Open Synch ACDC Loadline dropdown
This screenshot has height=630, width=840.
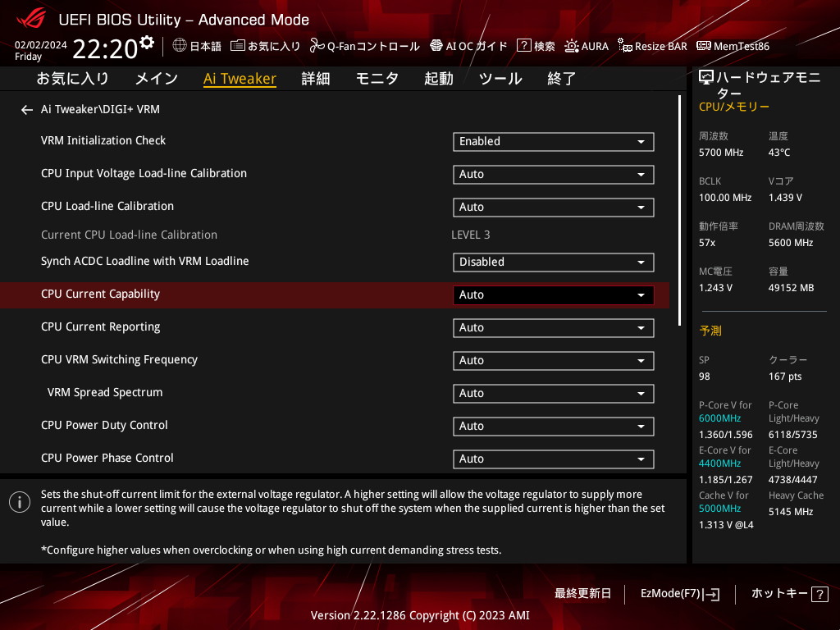click(554, 262)
